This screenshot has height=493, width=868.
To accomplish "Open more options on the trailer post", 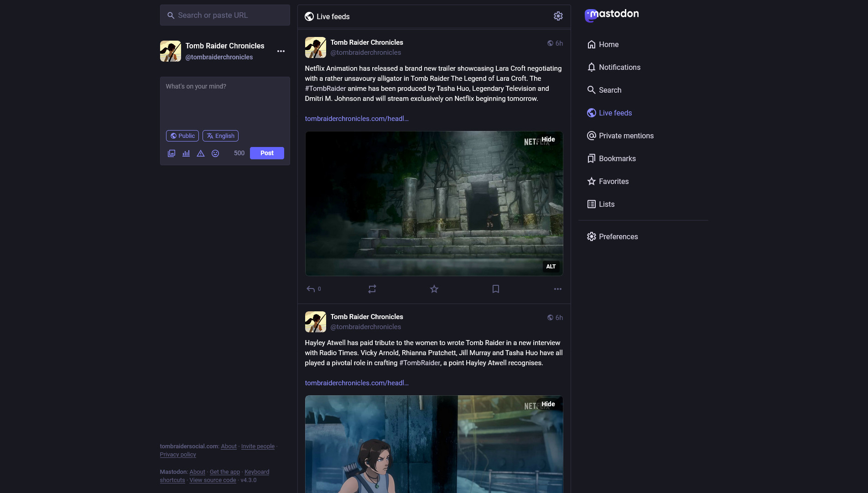I will click(558, 289).
